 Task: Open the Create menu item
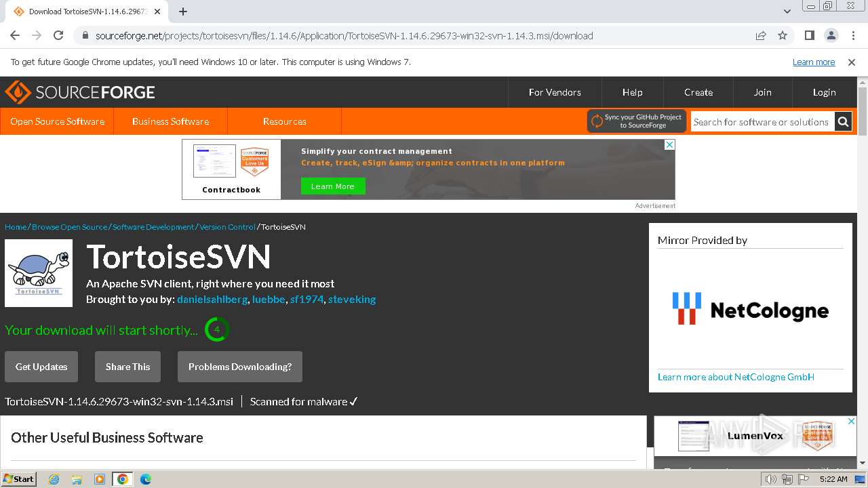[698, 92]
